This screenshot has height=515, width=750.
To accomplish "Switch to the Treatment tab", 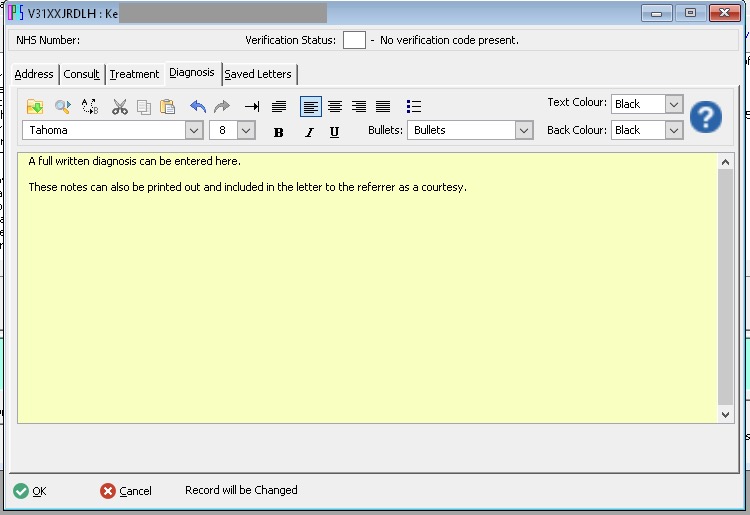I will coord(134,74).
